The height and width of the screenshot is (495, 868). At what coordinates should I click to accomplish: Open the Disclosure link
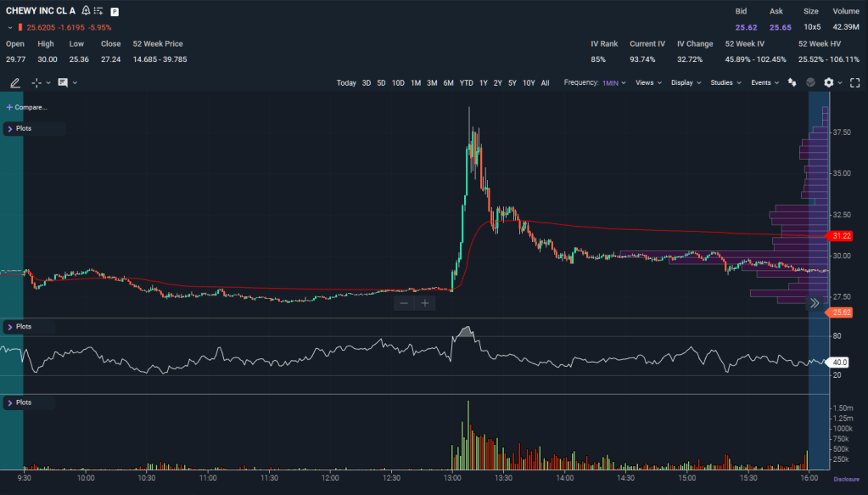pos(845,479)
